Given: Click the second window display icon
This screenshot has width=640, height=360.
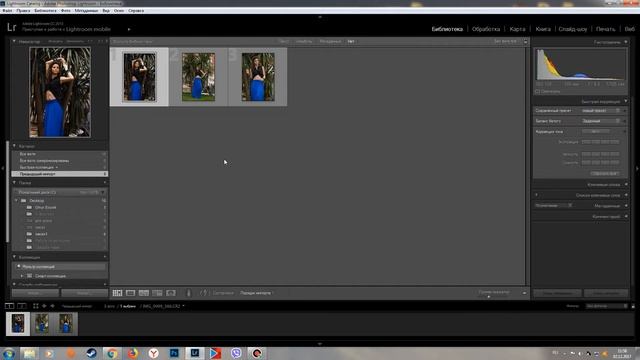Looking at the screenshot, I should (22, 306).
